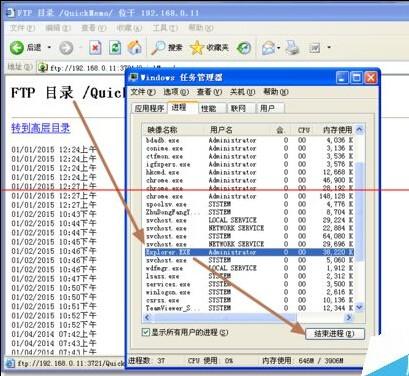Select the TeamViewer_S... process
Image resolution: width=409 pixels, height=376 pixels.
pos(249,308)
